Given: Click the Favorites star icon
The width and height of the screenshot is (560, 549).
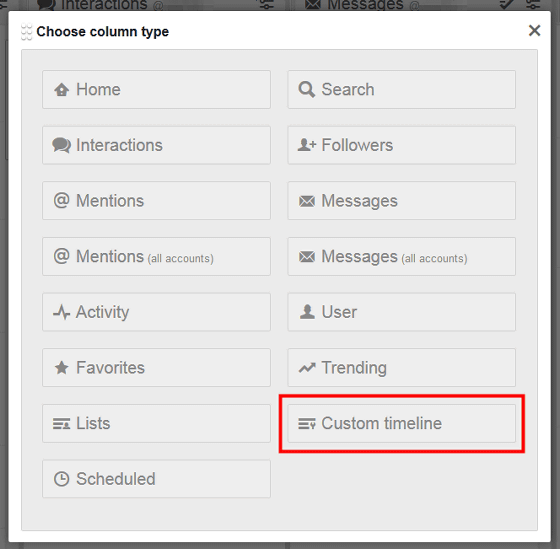Looking at the screenshot, I should click(x=61, y=368).
